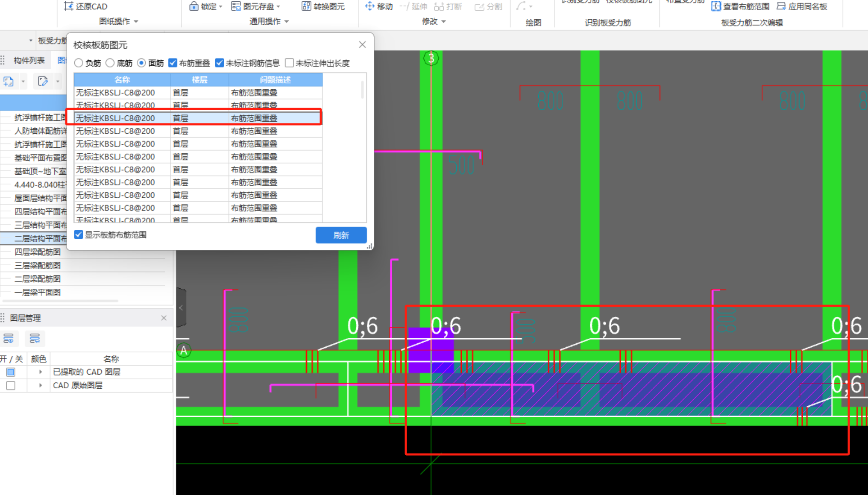
Task: Click axis marker A on canvas
Action: pyautogui.click(x=184, y=351)
